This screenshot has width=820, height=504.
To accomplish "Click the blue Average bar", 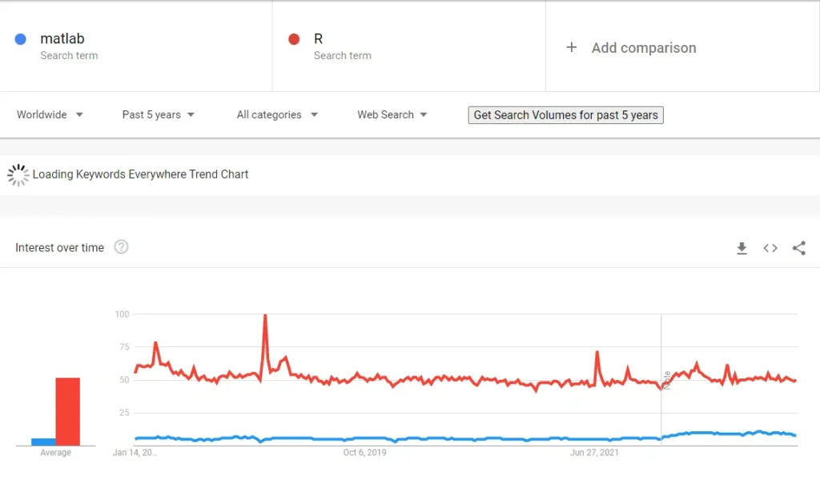I will pyautogui.click(x=43, y=442).
